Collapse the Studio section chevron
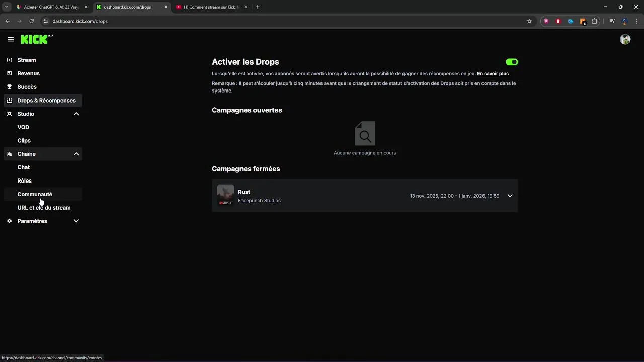Image resolution: width=644 pixels, height=362 pixels. (x=76, y=114)
